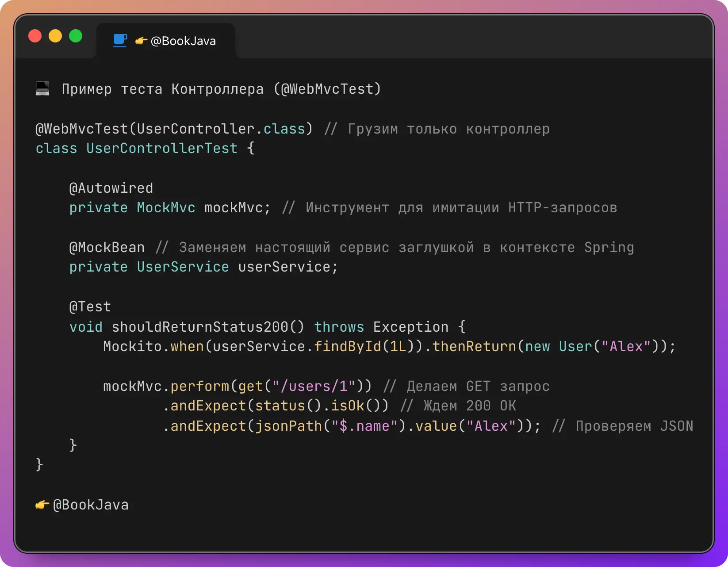The image size is (728, 567).
Task: Click the string "Alex" in new User
Action: click(626, 346)
